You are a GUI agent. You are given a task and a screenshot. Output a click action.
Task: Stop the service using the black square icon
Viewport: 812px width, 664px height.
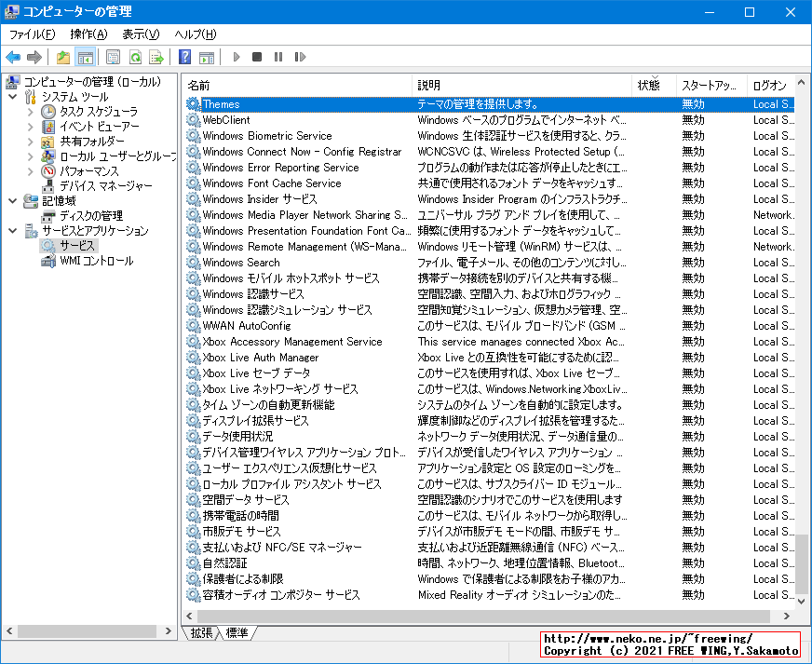[x=256, y=57]
